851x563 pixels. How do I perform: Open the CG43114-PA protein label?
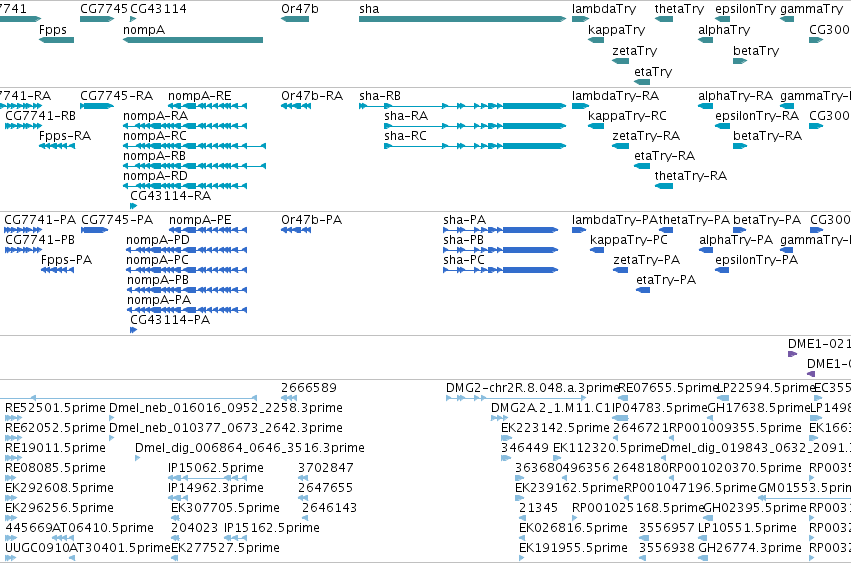click(x=170, y=320)
